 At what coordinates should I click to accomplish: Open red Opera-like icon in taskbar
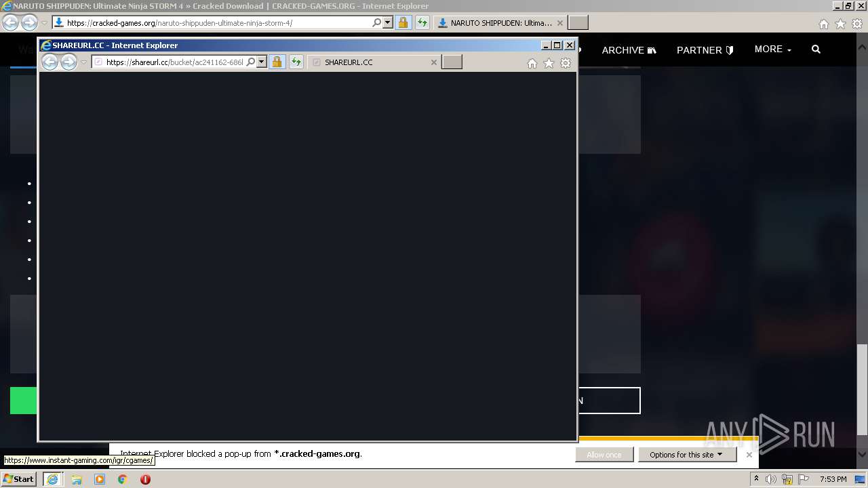[145, 479]
